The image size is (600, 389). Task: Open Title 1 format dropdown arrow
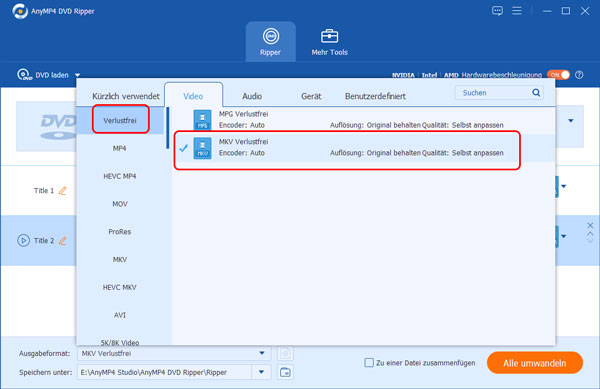point(564,187)
